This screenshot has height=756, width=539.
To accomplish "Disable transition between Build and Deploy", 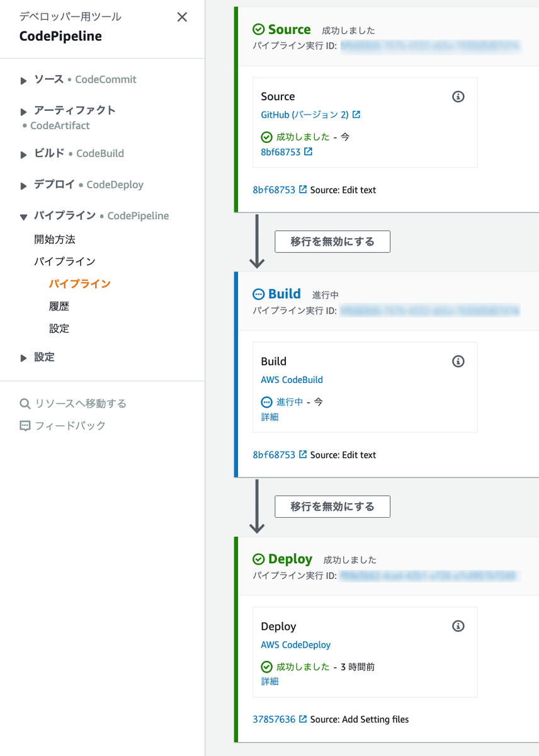I will [x=332, y=507].
